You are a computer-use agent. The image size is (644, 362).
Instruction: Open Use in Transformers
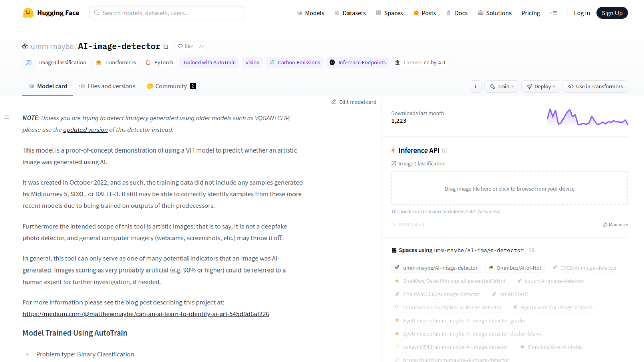[x=595, y=86]
